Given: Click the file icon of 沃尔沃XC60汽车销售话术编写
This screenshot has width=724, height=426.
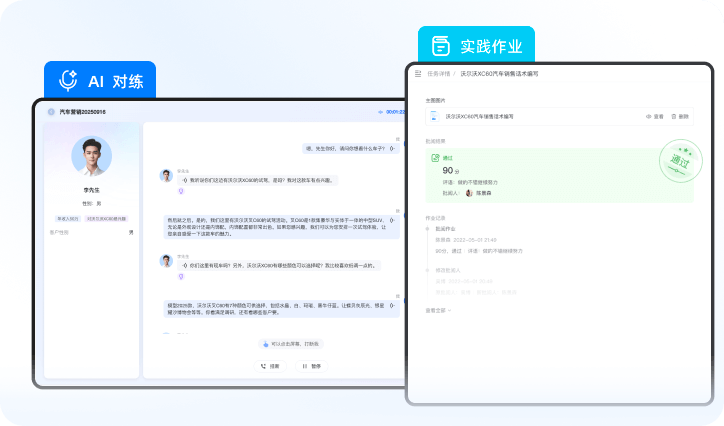Looking at the screenshot, I should pyautogui.click(x=435, y=116).
